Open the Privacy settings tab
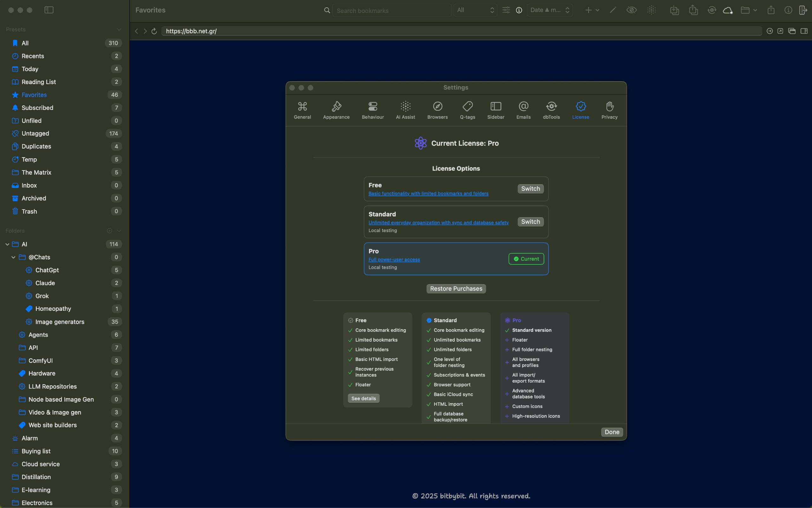The image size is (812, 508). [x=609, y=110]
